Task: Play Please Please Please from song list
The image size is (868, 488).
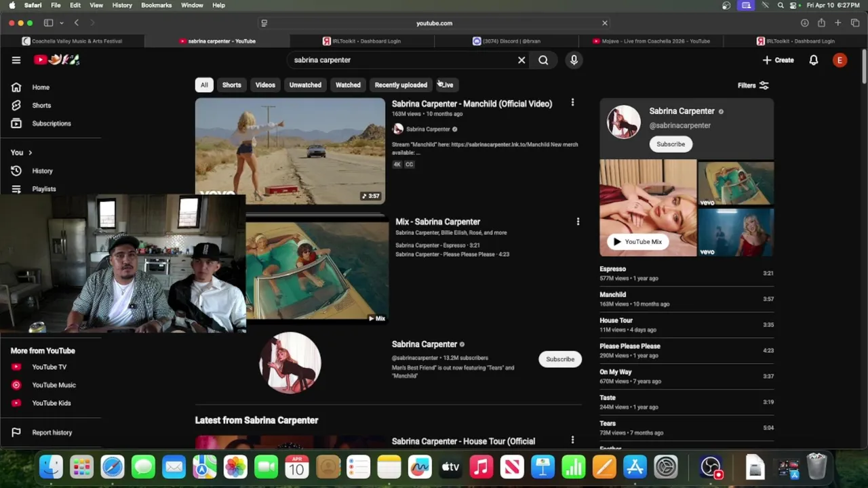Action: [x=686, y=350]
